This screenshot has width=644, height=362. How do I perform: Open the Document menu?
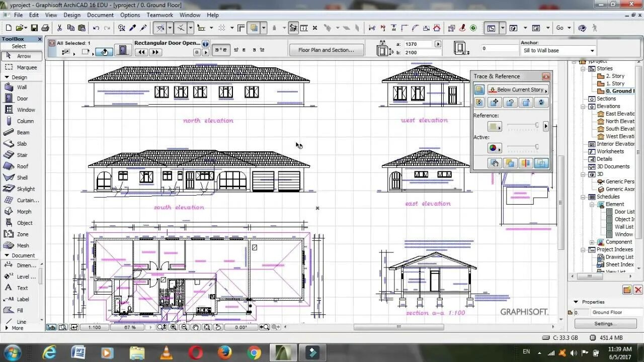(100, 15)
